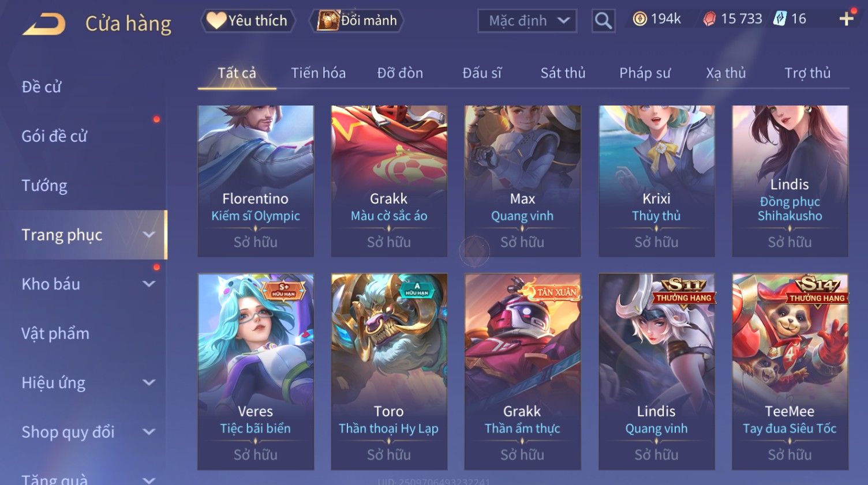The height and width of the screenshot is (485, 868).
Task: Expand the Shop quy đổi section
Action: click(x=149, y=432)
